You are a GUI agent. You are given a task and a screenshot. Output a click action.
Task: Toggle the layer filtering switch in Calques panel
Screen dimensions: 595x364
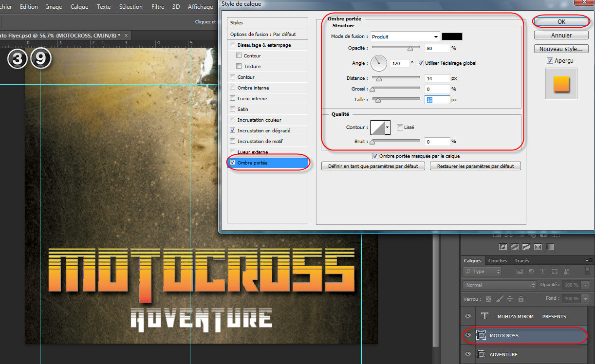(x=587, y=272)
